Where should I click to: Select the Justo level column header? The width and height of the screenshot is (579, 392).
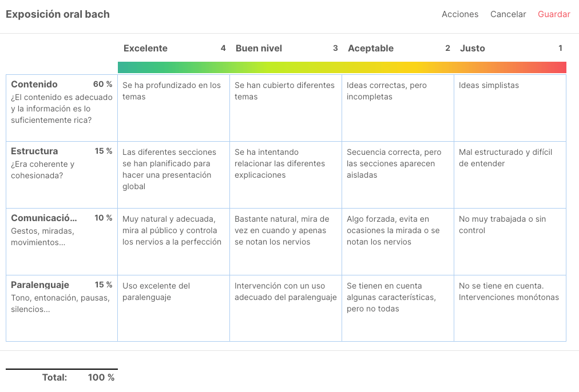[x=472, y=49]
